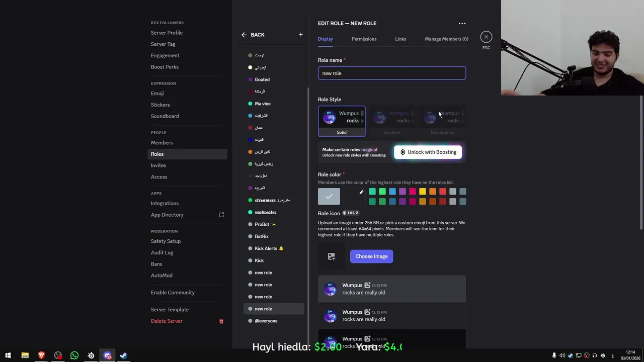Select the Goated role in the list

[274, 79]
